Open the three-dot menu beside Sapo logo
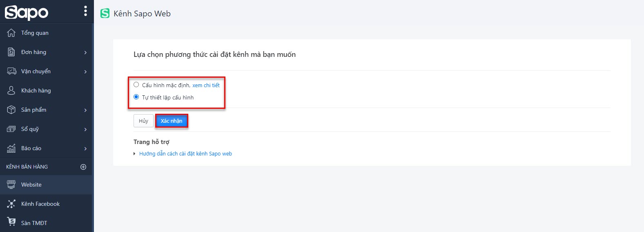Viewport: 644px width, 232px height. (85, 11)
